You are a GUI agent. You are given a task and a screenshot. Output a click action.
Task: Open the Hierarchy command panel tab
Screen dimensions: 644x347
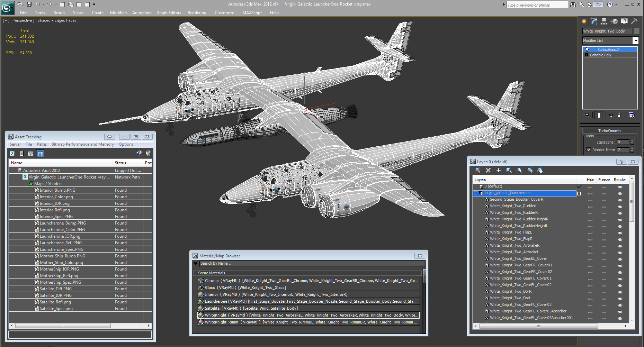604,21
